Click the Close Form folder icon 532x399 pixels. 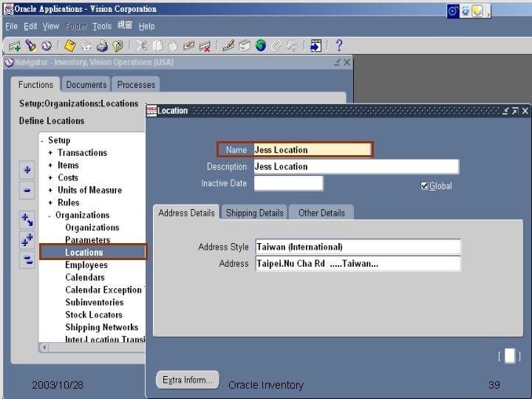pos(117,46)
